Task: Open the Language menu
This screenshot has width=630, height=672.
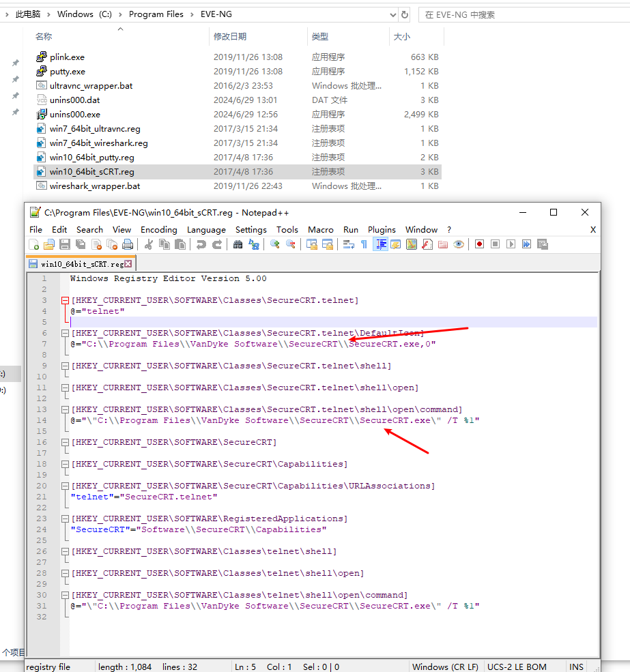Action: (206, 230)
